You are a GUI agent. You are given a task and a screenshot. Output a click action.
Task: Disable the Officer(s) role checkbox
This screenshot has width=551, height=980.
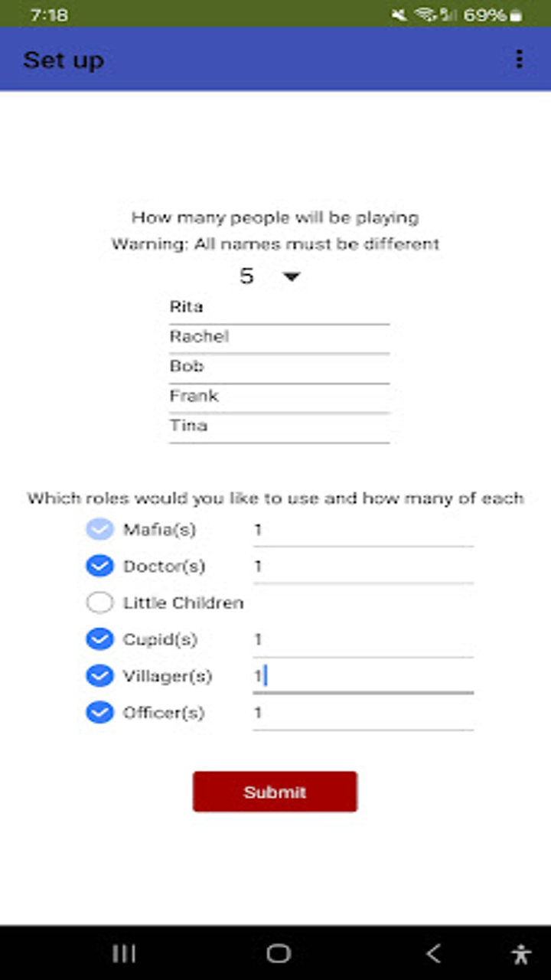point(99,713)
